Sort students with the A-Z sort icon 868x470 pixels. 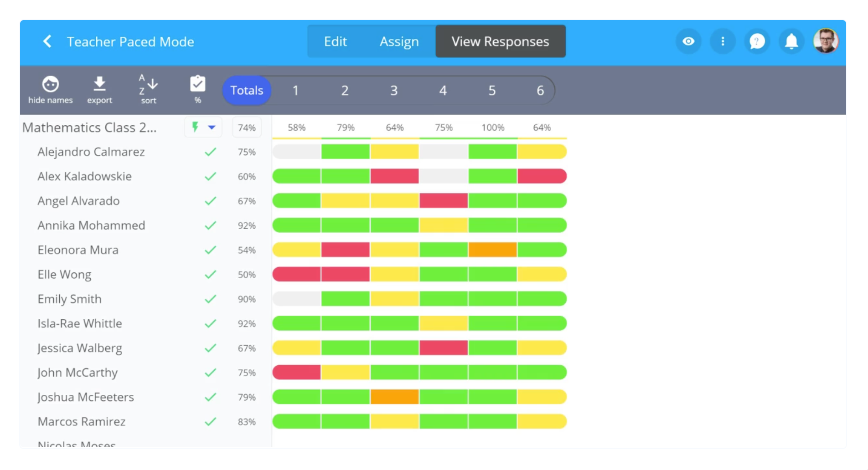pos(148,85)
